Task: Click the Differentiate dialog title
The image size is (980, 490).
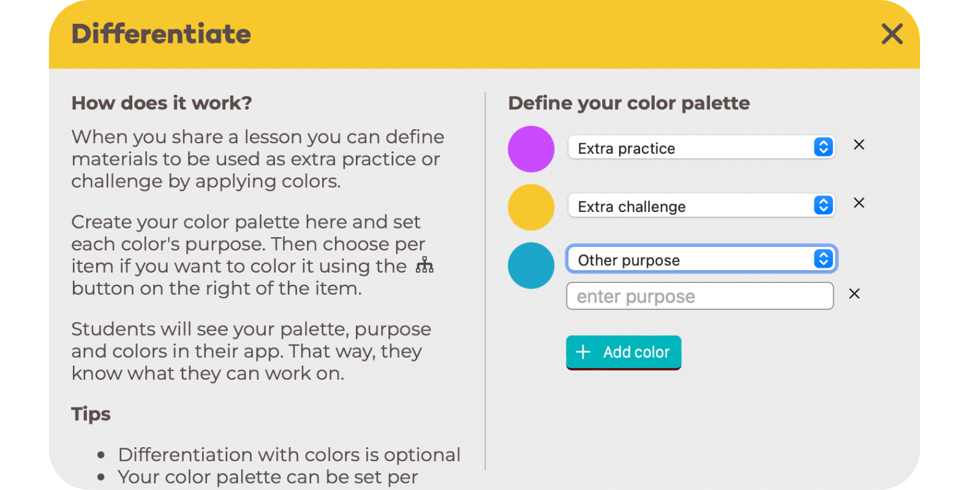Action: 161,34
